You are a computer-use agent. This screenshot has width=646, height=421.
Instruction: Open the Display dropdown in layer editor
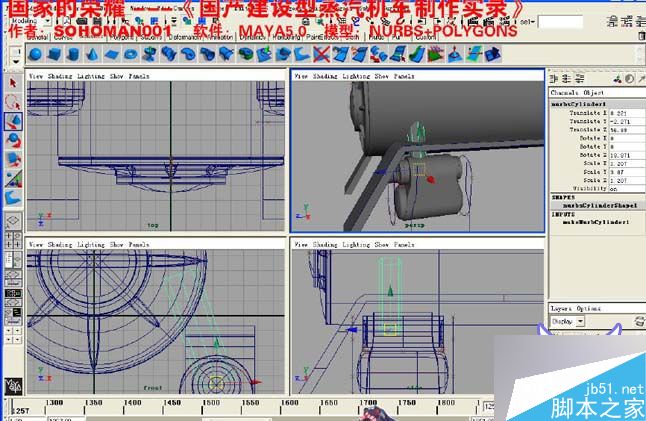(568, 321)
